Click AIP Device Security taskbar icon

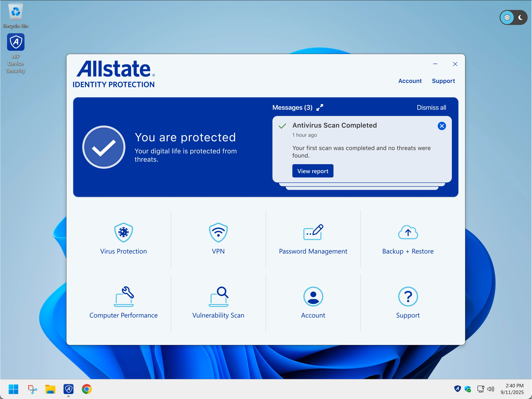[69, 389]
